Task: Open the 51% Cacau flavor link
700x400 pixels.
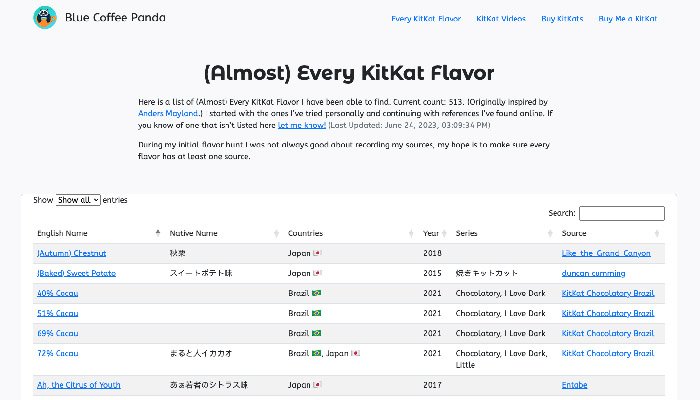Action: [58, 313]
